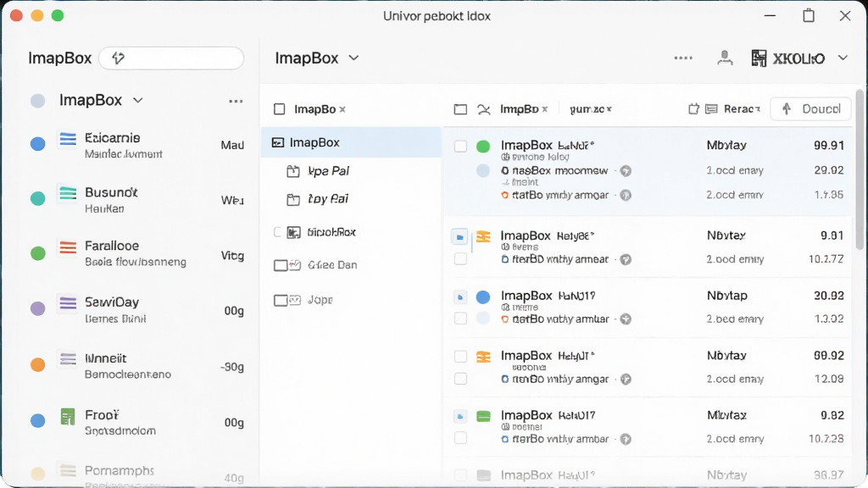Toggle lower checkbox of message 10.2.72

pyautogui.click(x=460, y=258)
